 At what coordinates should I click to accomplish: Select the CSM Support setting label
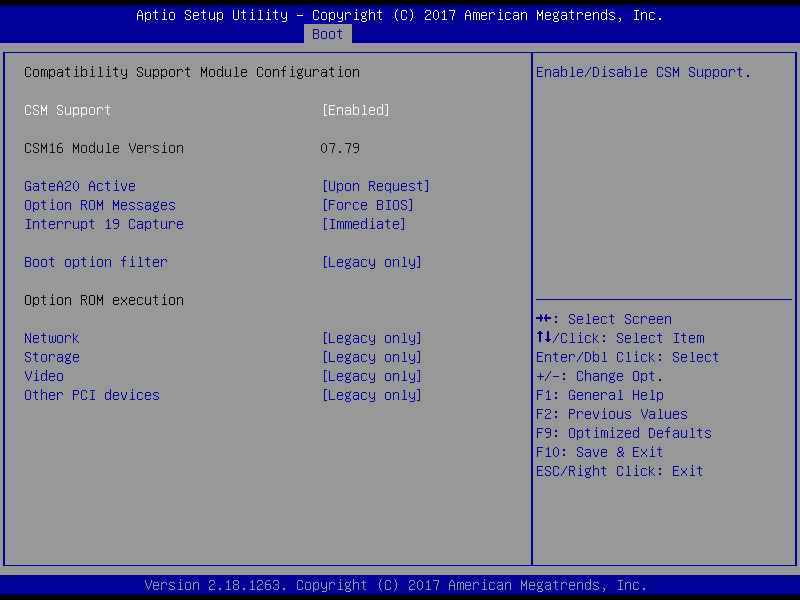click(68, 110)
